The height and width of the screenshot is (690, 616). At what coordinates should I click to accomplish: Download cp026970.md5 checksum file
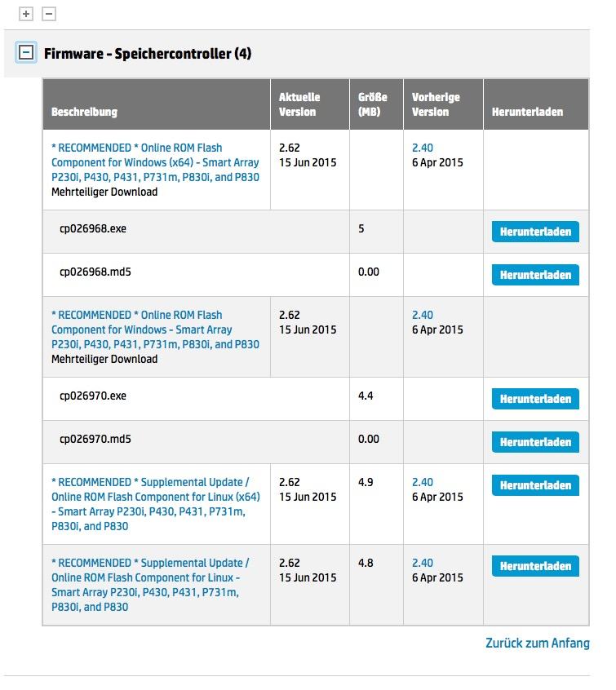coord(535,442)
